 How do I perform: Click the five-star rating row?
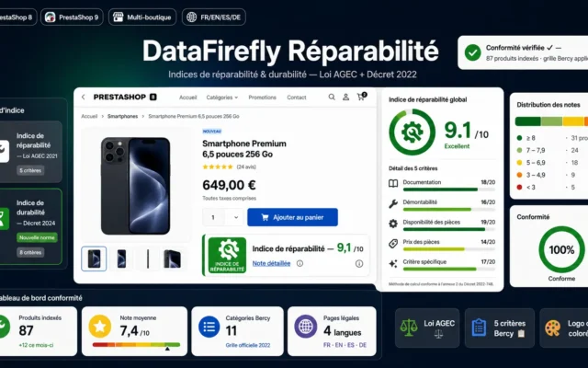[218, 167]
